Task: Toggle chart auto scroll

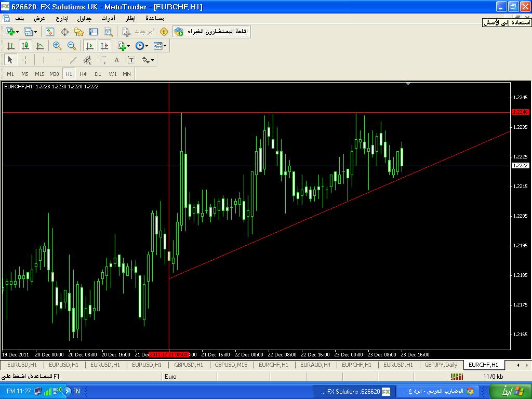Action: point(89,46)
